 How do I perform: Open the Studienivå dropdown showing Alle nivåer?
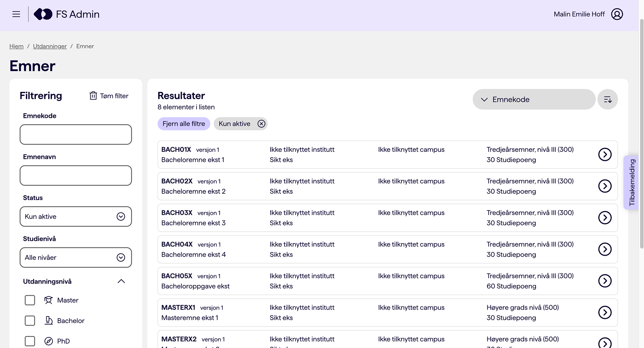[x=76, y=257]
